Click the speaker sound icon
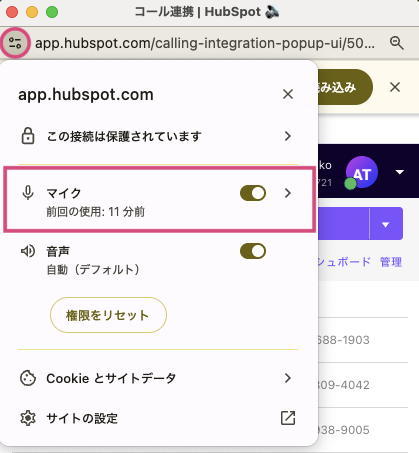The width and height of the screenshot is (419, 453). pyautogui.click(x=28, y=251)
